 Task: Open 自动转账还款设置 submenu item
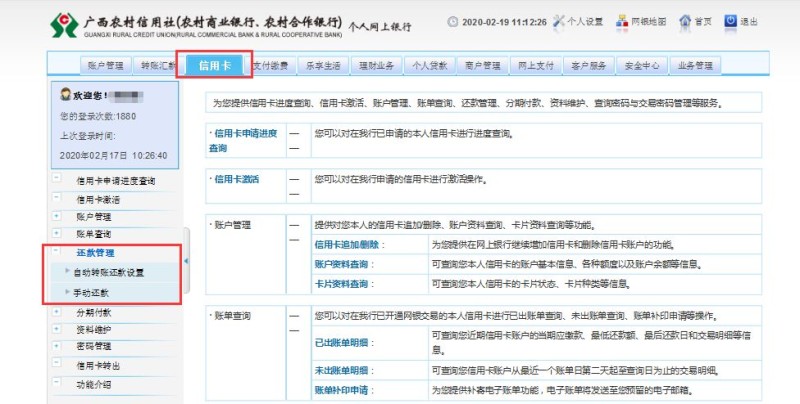click(108, 272)
